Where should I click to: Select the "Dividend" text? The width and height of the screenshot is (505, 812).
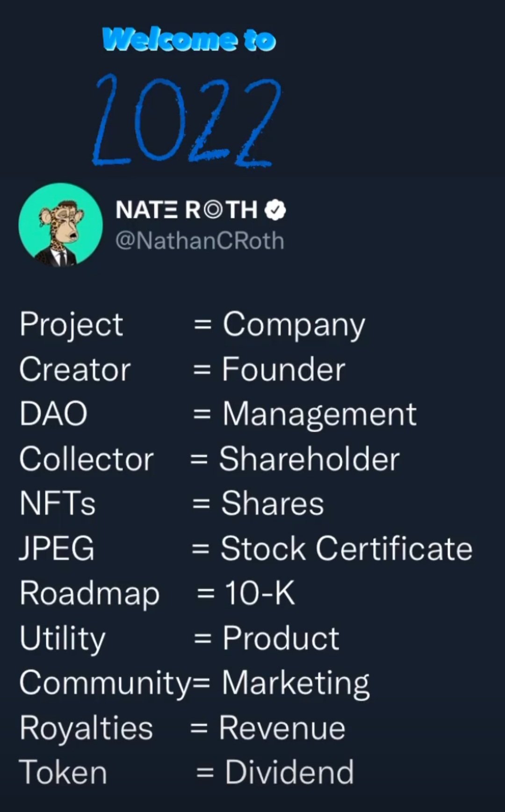289,772
